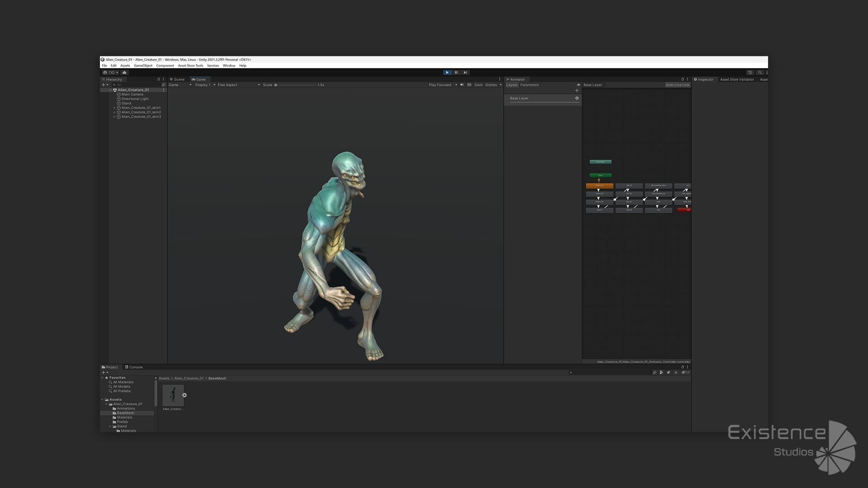Image resolution: width=868 pixels, height=488 pixels.
Task: Switch to the Animator Layers tab
Action: tap(512, 85)
